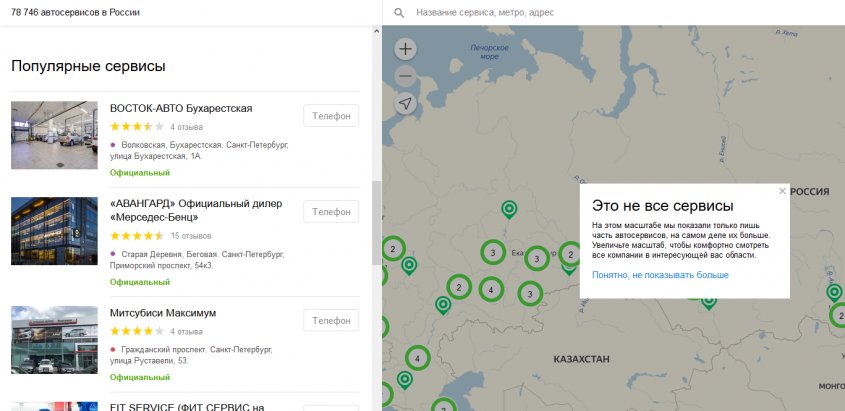Viewport: 845px width, 411px height.
Task: Open ВОСТОК-АВТО Бухарестская service title
Action: tap(181, 108)
